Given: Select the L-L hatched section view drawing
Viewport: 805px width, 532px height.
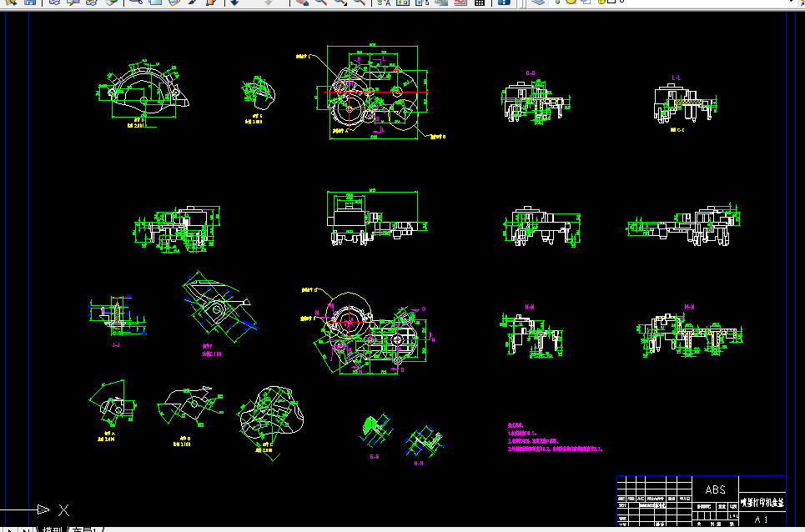Looking at the screenshot, I should click(x=685, y=104).
